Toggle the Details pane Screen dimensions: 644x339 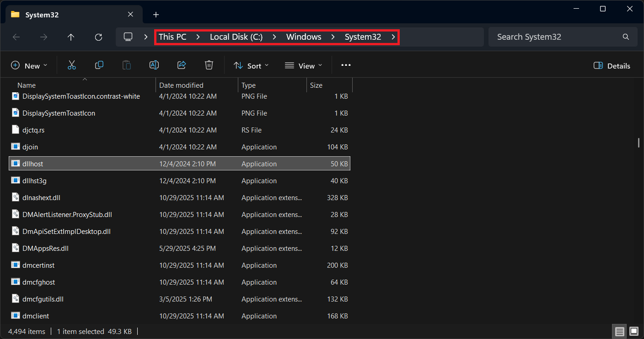(612, 66)
